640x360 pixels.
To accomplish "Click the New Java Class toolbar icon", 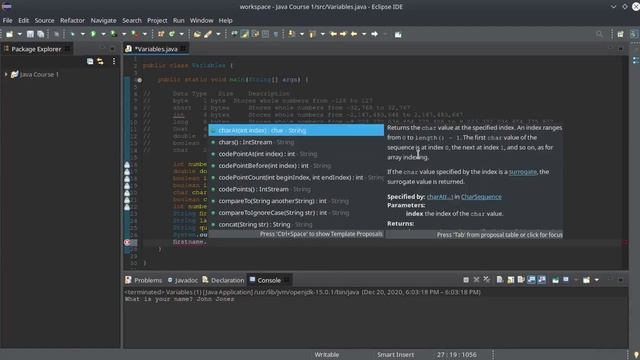I will (x=172, y=34).
